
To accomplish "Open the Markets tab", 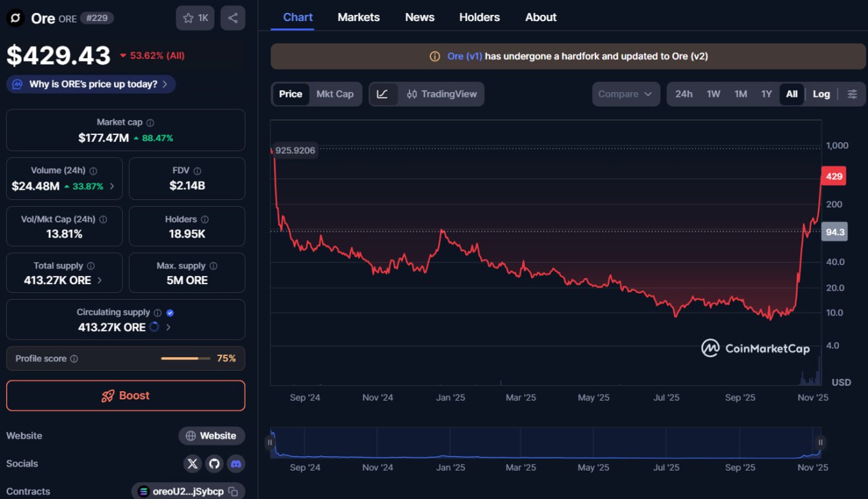I will click(x=359, y=17).
